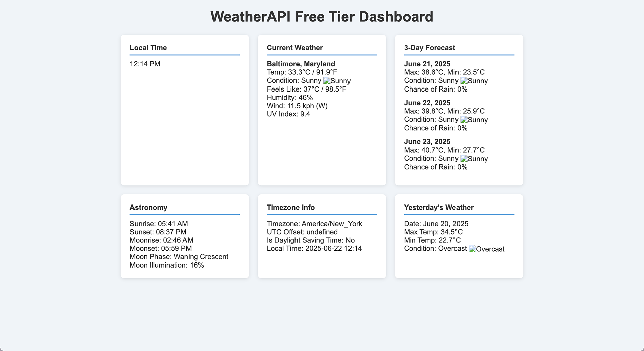Image resolution: width=644 pixels, height=351 pixels.
Task: Select the Baltimore, Maryland location name
Action: coord(301,64)
